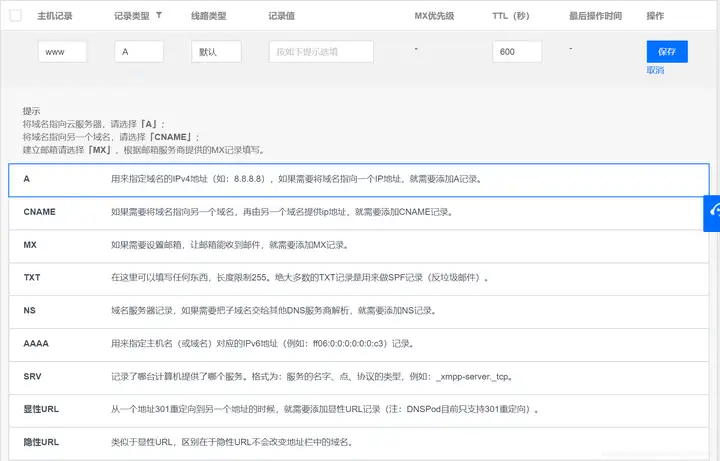Choose the NS record type option
Image resolution: width=720 pixels, height=461 pixels.
(359, 311)
